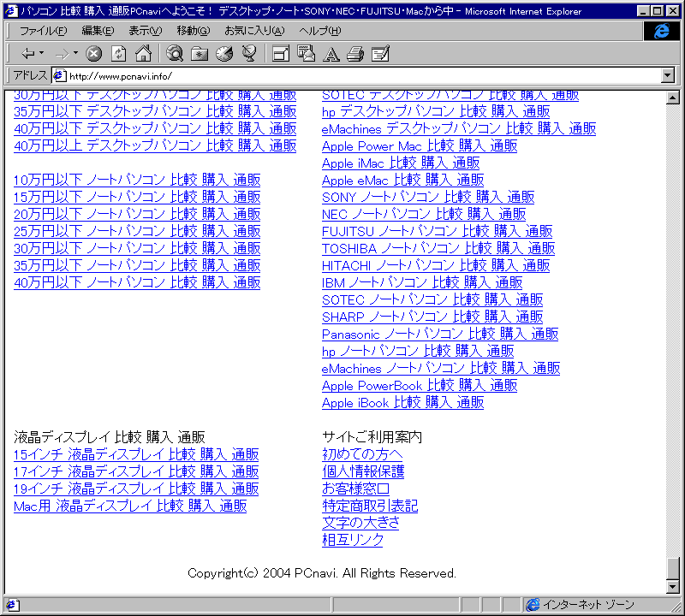Click the scrollbar down arrow
Screen dimensions: 685x616
point(673,587)
